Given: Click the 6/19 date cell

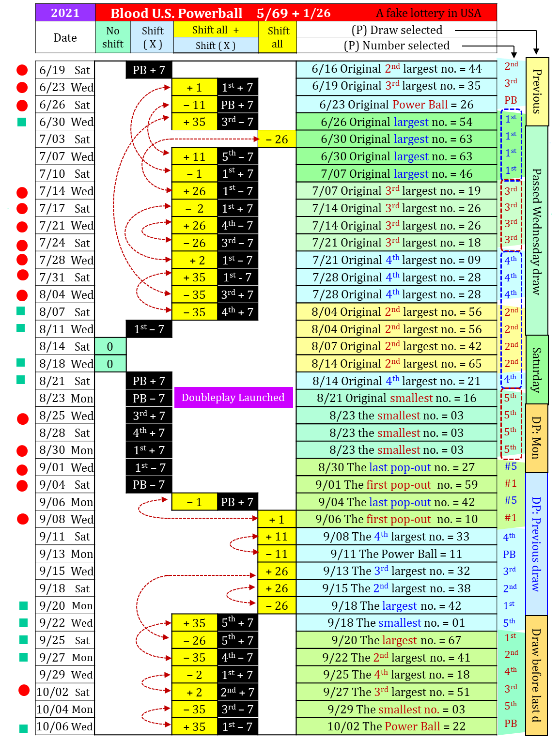Looking at the screenshot, I should [52, 70].
